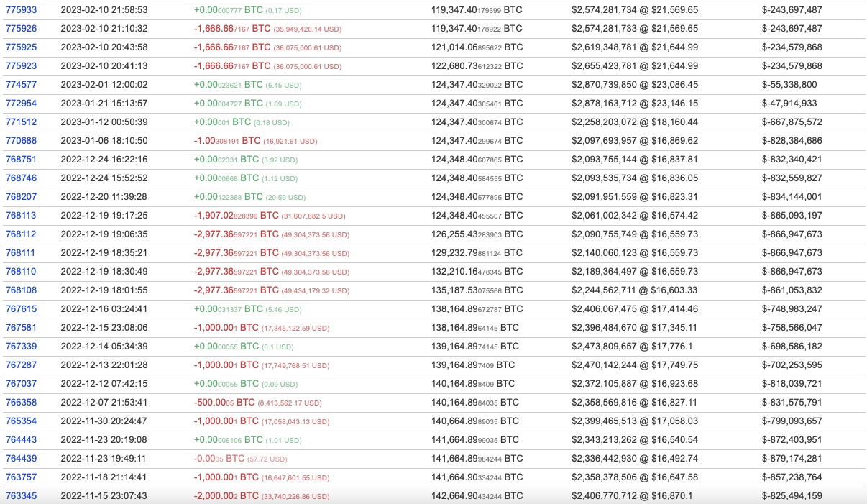Viewport: 867px width, 504px height.
Task: Click block number 775925
Action: [21, 47]
